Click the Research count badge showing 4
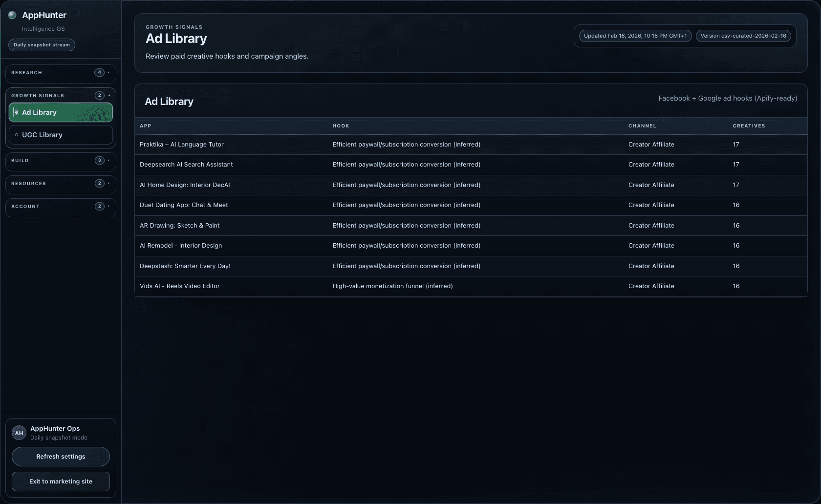Viewport: 821px width, 504px height. pos(100,72)
